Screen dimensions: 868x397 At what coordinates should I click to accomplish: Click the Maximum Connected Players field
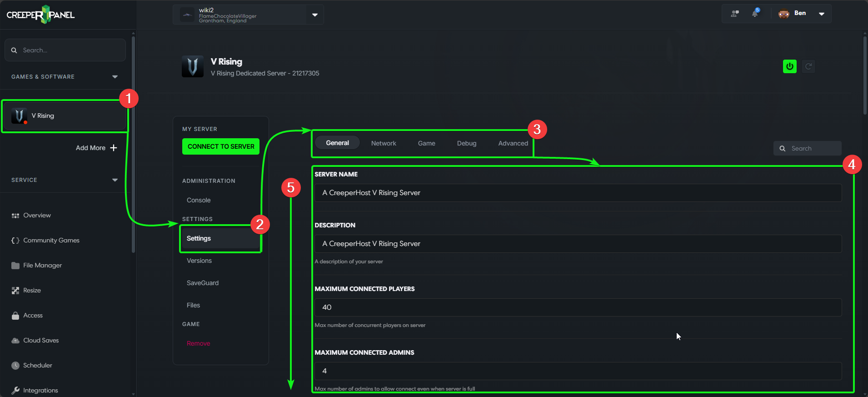click(x=578, y=307)
